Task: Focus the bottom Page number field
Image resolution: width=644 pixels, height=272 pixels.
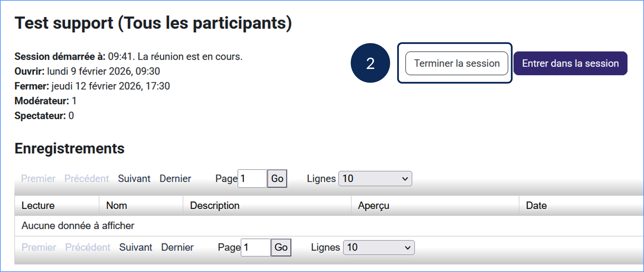Action: (x=255, y=248)
